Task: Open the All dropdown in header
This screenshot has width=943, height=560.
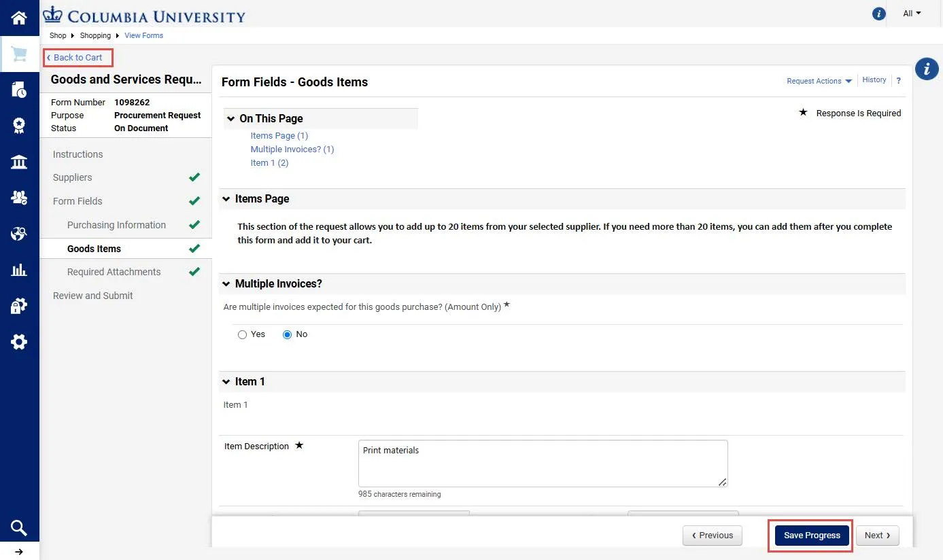Action: click(912, 14)
